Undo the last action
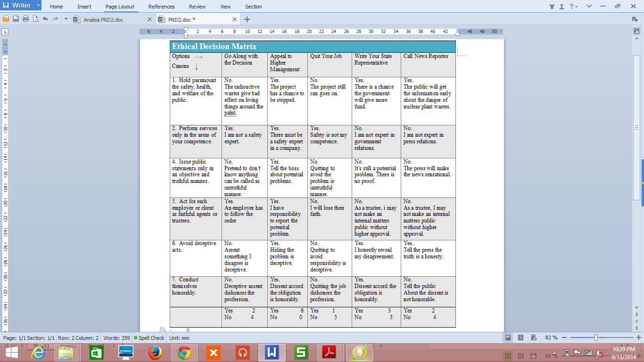Viewport: 644px width, 362px height. pyautogui.click(x=45, y=19)
